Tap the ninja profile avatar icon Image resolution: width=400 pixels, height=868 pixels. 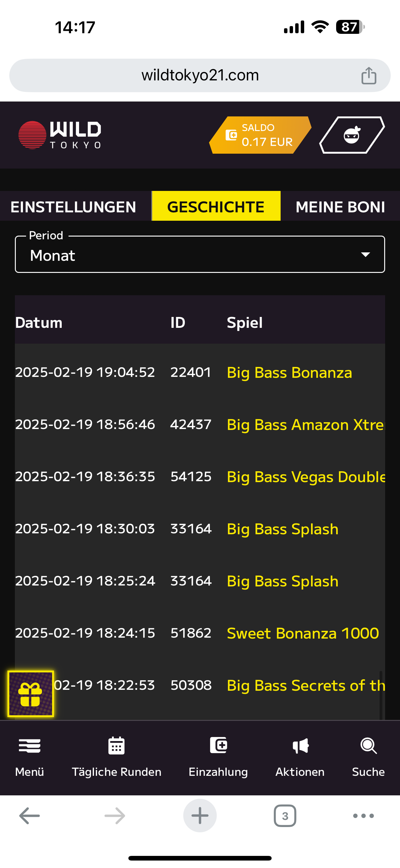[352, 135]
